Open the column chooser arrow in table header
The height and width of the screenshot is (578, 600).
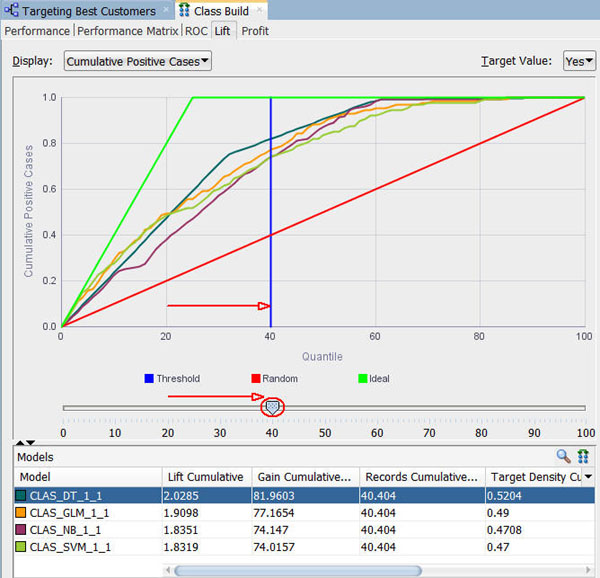[x=589, y=477]
